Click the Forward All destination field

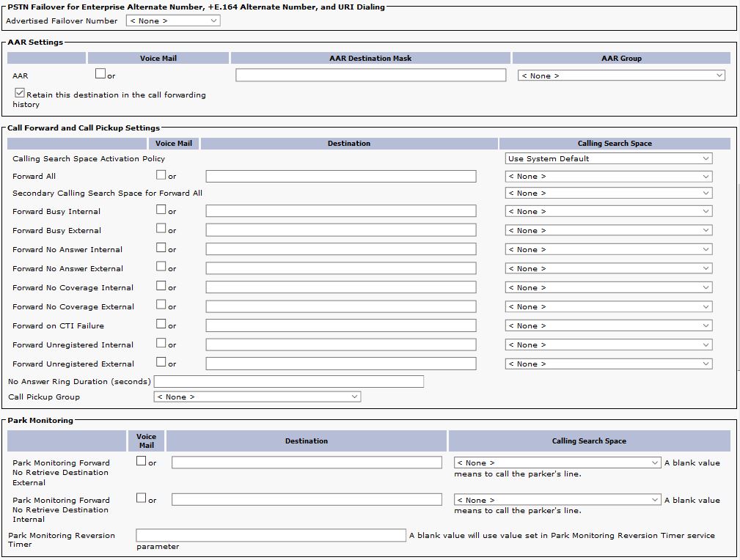[340, 177]
